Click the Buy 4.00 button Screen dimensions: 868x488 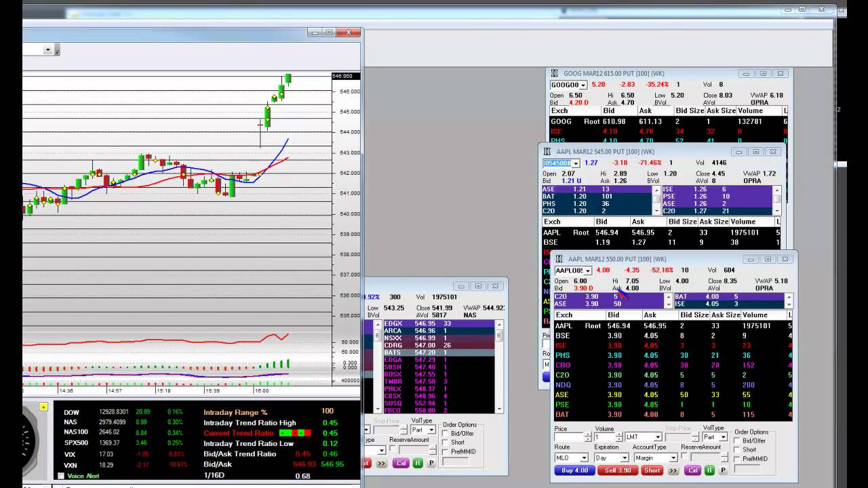coord(575,470)
